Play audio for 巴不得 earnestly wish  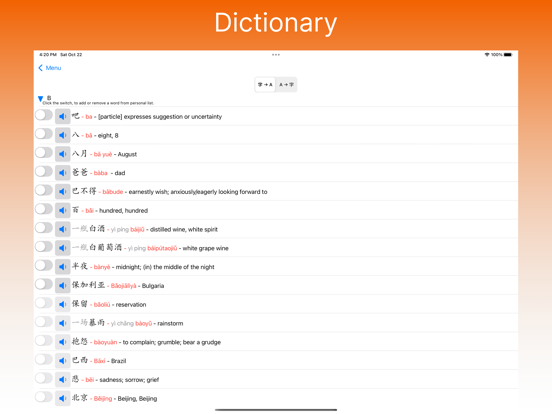[63, 192]
